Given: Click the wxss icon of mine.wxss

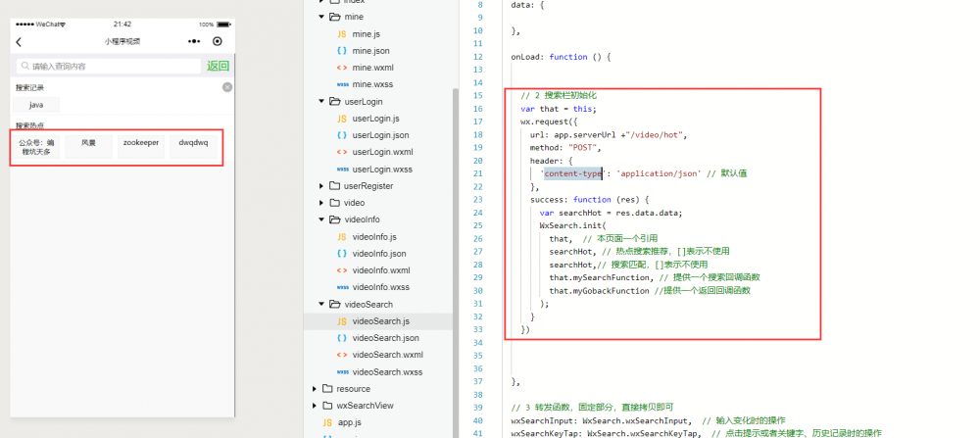Looking at the screenshot, I should click(x=342, y=84).
